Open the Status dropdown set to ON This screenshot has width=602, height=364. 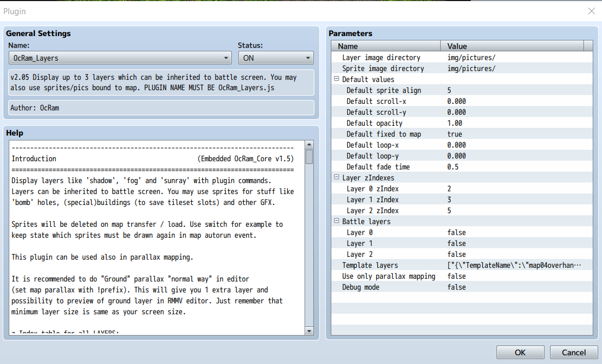(276, 58)
